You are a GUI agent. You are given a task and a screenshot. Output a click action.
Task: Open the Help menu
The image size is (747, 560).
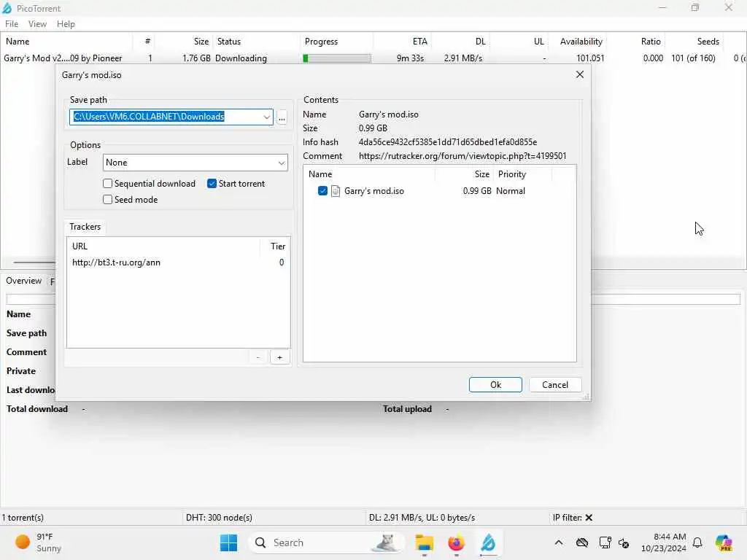pos(66,24)
